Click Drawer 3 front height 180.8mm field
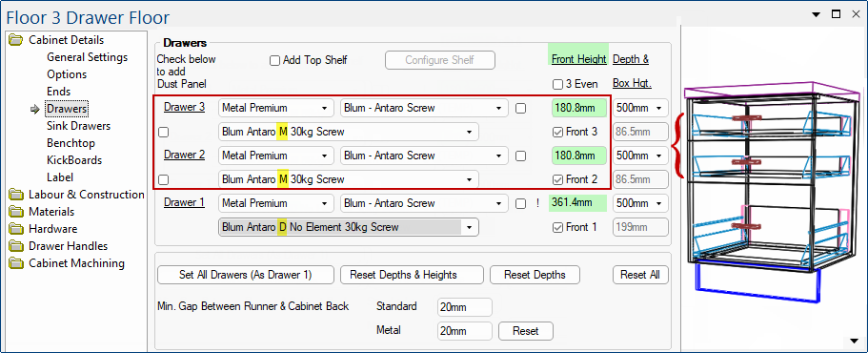 tap(579, 108)
